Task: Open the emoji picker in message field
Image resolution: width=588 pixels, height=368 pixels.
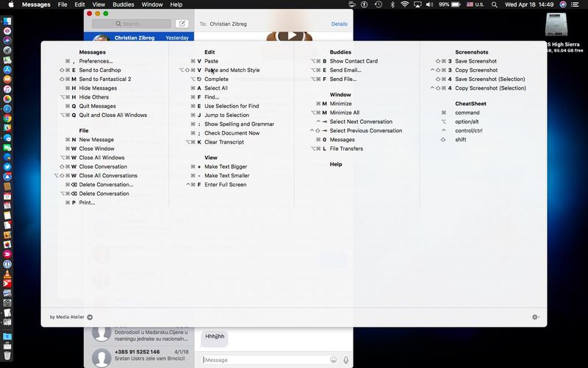Action: pos(334,360)
